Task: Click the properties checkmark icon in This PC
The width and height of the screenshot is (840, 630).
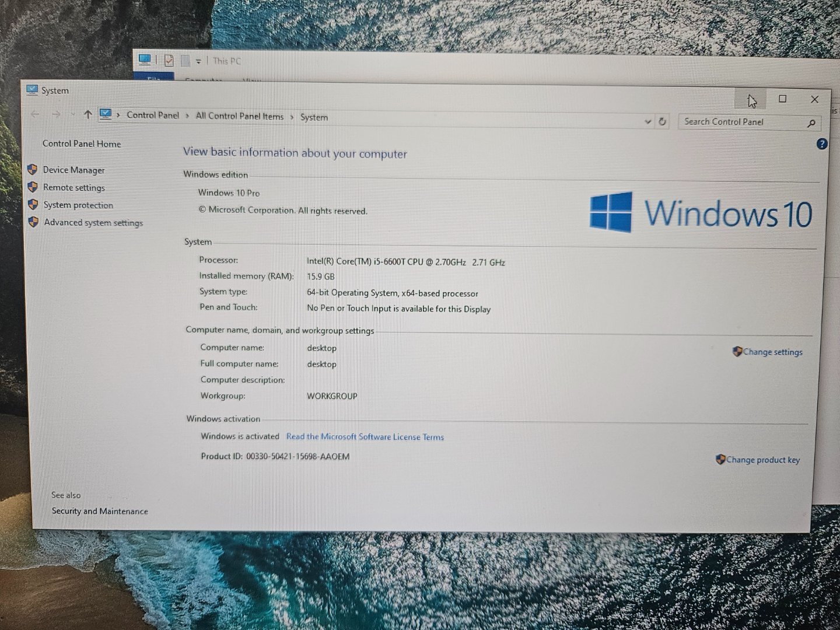Action: coord(169,60)
